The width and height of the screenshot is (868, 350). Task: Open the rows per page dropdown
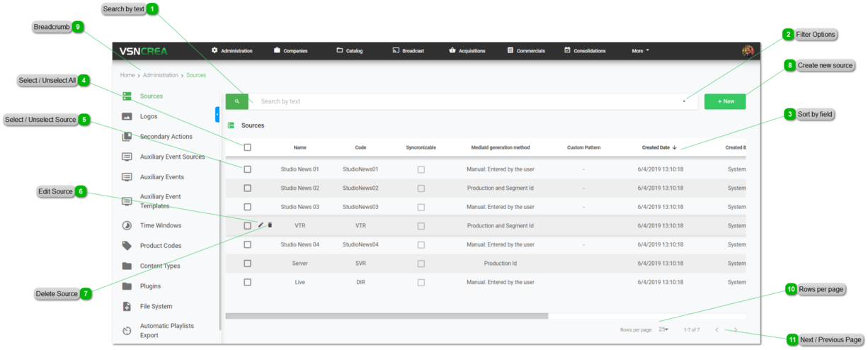coord(663,329)
